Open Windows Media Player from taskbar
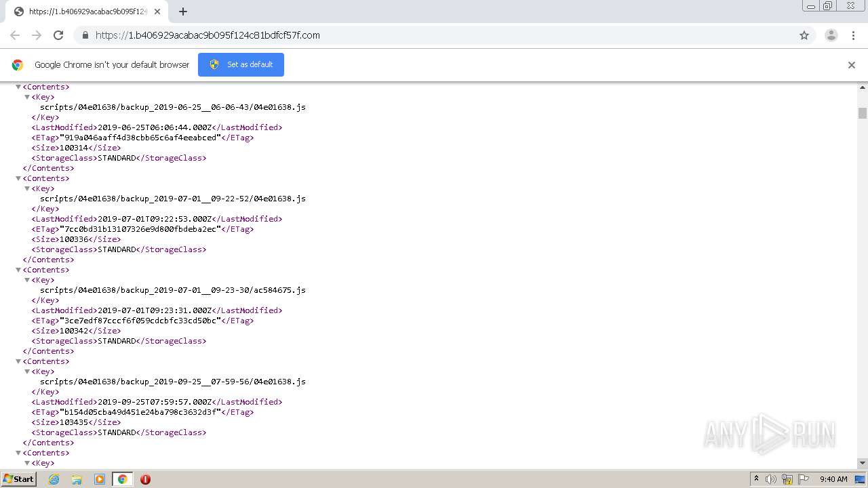Viewport: 868px width, 488px height. 100,479
